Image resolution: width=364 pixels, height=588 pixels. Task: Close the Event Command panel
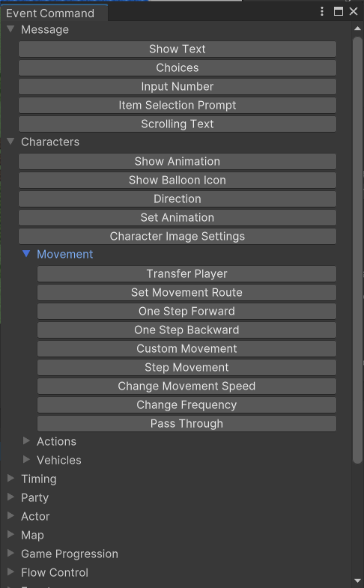[x=354, y=12]
